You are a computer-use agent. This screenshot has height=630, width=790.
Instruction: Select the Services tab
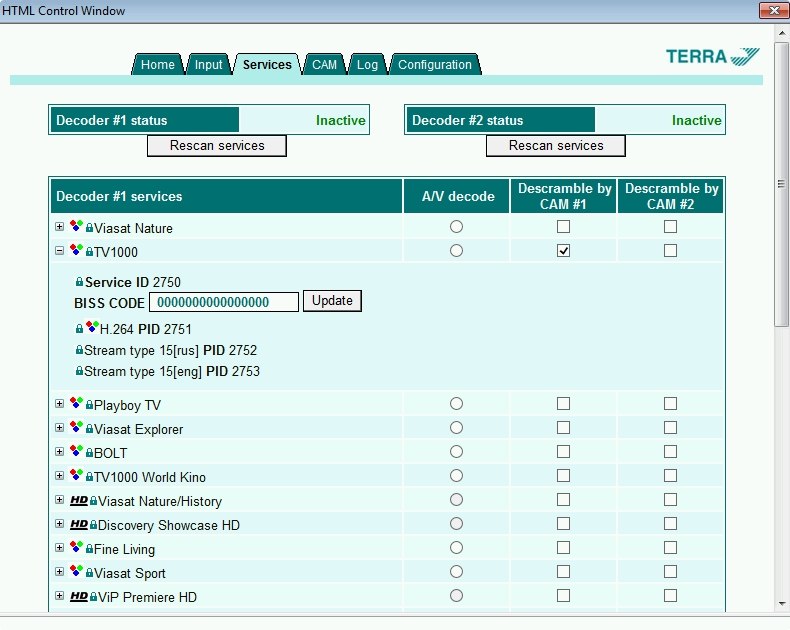267,65
